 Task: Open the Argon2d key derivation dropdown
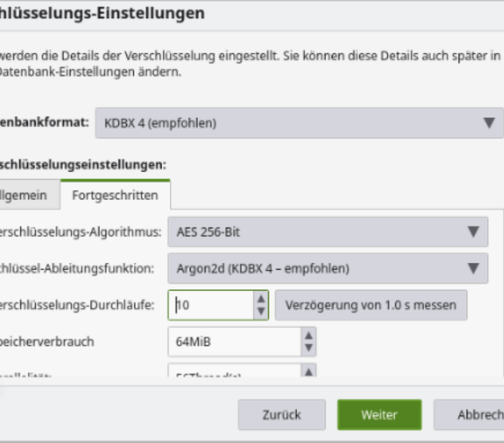328,268
